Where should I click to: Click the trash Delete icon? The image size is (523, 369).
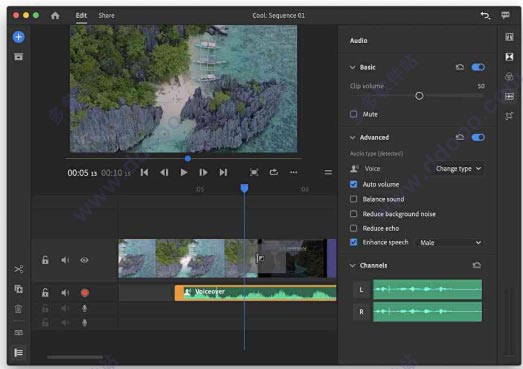[19, 309]
